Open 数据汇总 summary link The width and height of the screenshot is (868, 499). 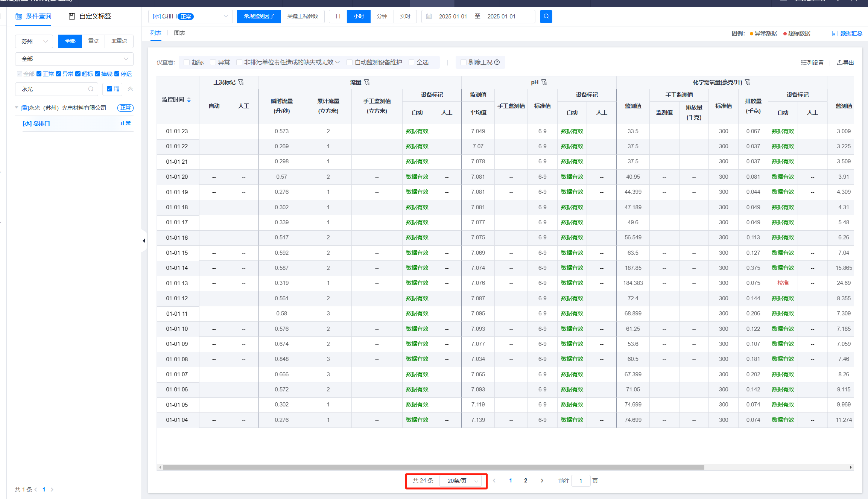click(x=847, y=33)
